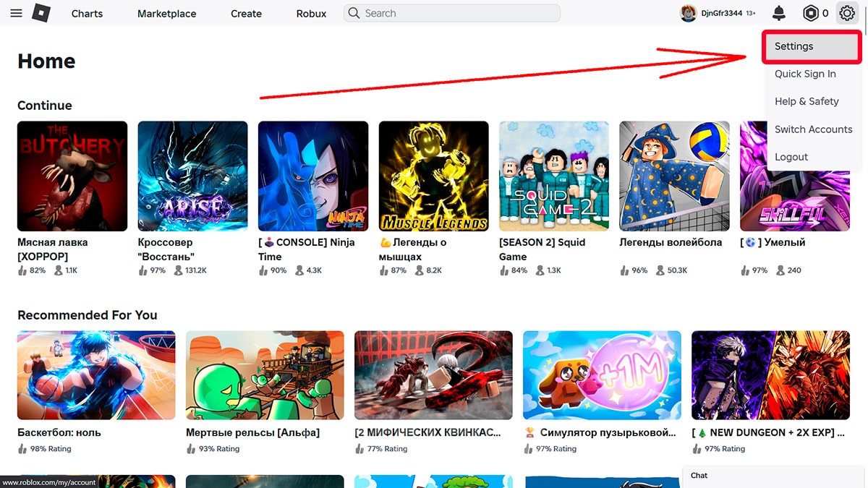Click thumbs-up icon next to 77% Rating
Viewport: 868px width, 488px height.
click(359, 449)
